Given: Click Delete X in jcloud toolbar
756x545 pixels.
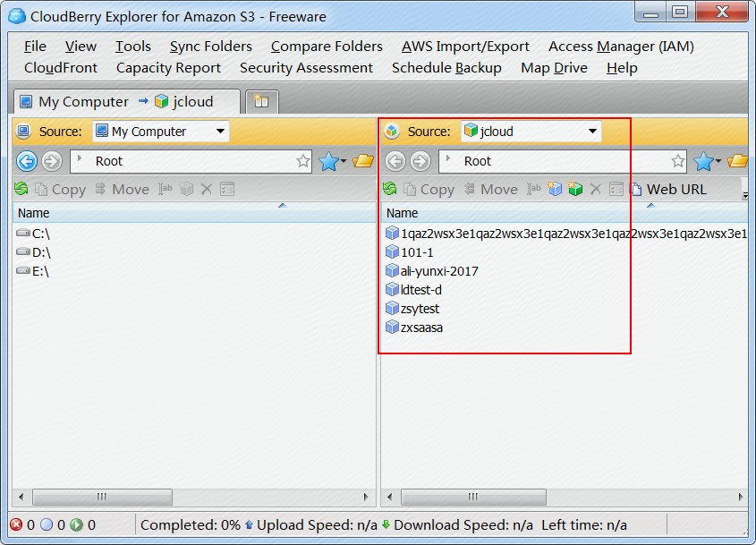Looking at the screenshot, I should [x=596, y=189].
